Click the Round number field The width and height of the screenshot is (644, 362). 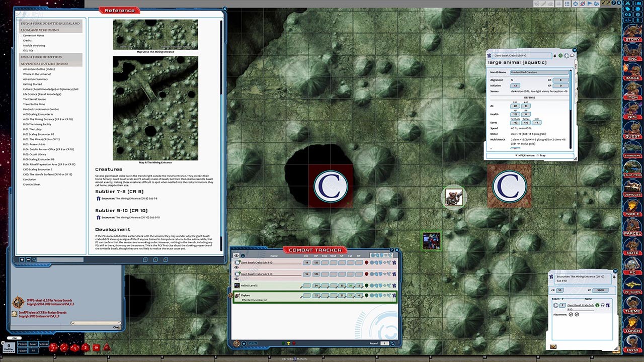(384, 343)
